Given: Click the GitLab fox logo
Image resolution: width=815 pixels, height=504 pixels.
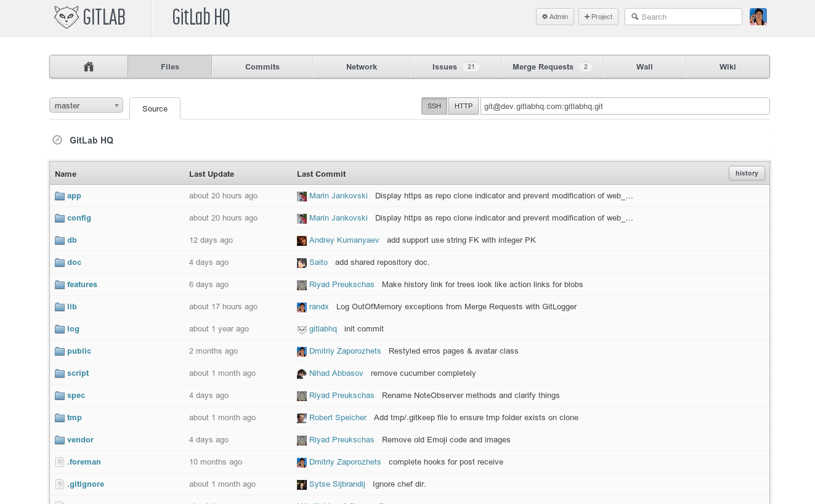Looking at the screenshot, I should tap(67, 17).
